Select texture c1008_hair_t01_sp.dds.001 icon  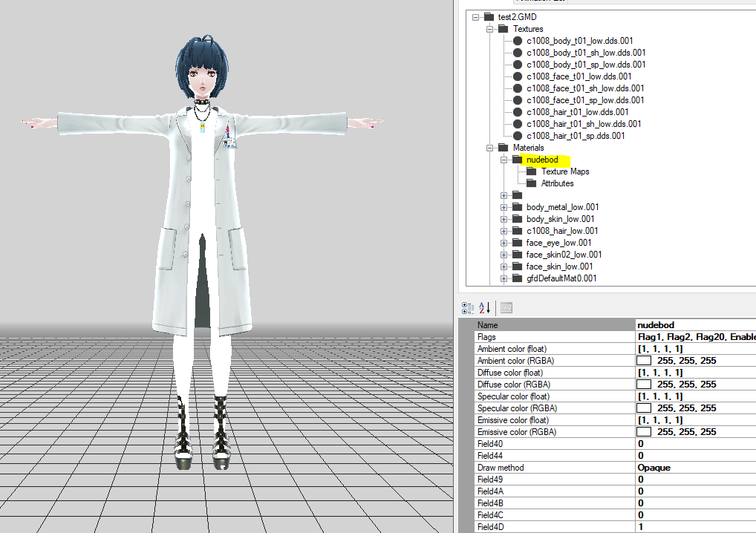(x=518, y=136)
